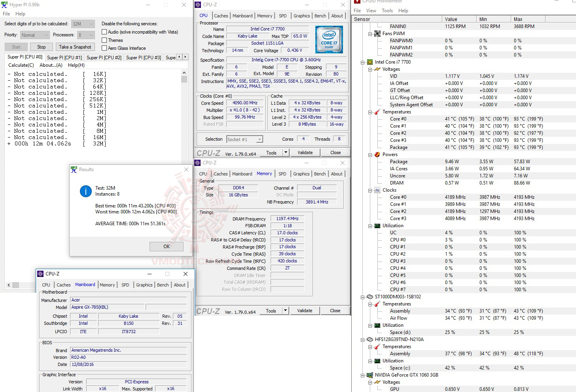Viewport: 576px width, 392px height.
Task: Click the Intel Core i7 logo in CPU-Z
Action: [x=329, y=40]
